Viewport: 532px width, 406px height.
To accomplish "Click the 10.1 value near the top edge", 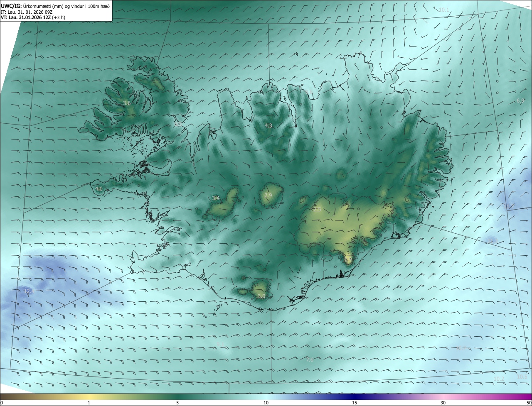I will click(x=444, y=10).
